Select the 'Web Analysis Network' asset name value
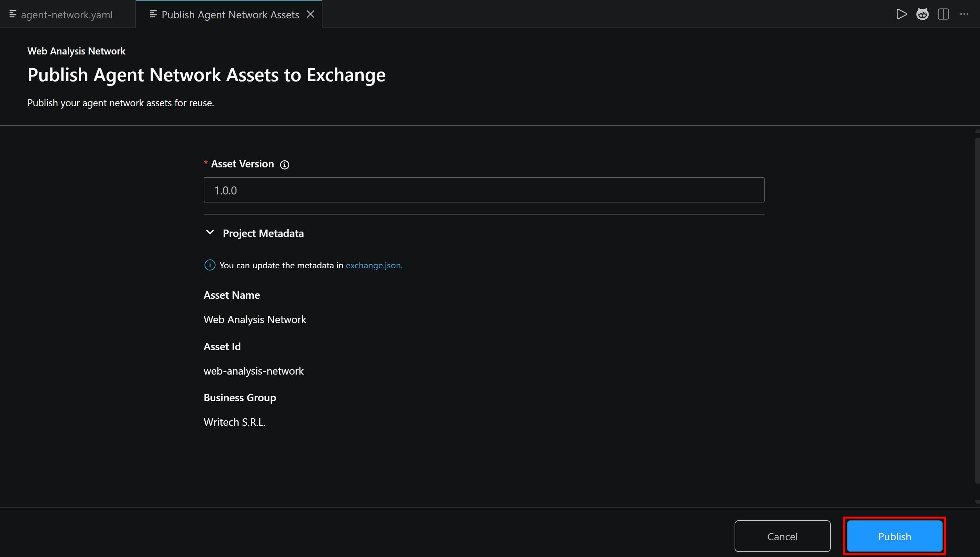Viewport: 980px width, 557px height. (x=255, y=319)
